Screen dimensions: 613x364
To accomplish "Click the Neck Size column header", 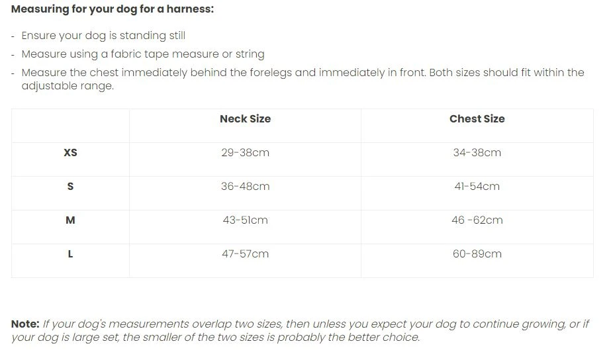I will pos(245,119).
